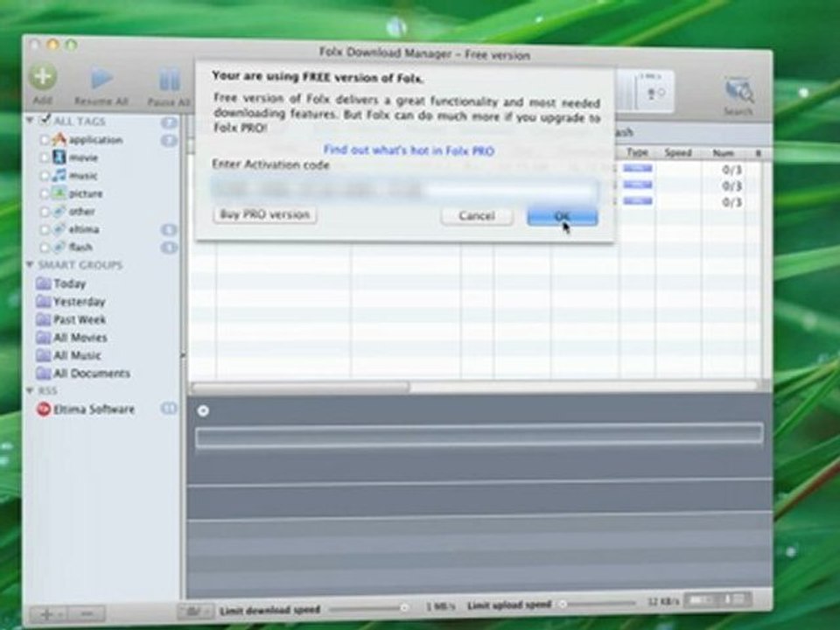Screen dimensions: 840x630
Task: Open Find out what's hot in Folx PRO link
Action: tap(409, 150)
